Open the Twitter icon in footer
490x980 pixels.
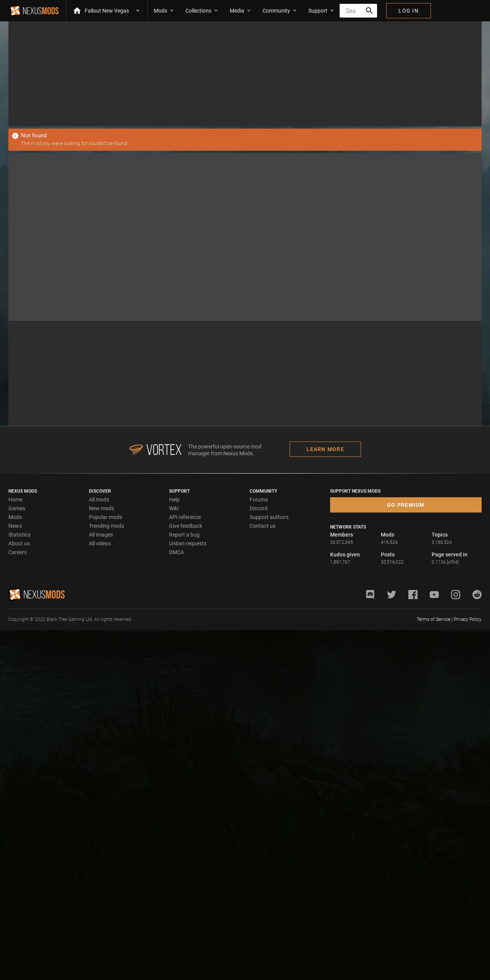(x=392, y=595)
